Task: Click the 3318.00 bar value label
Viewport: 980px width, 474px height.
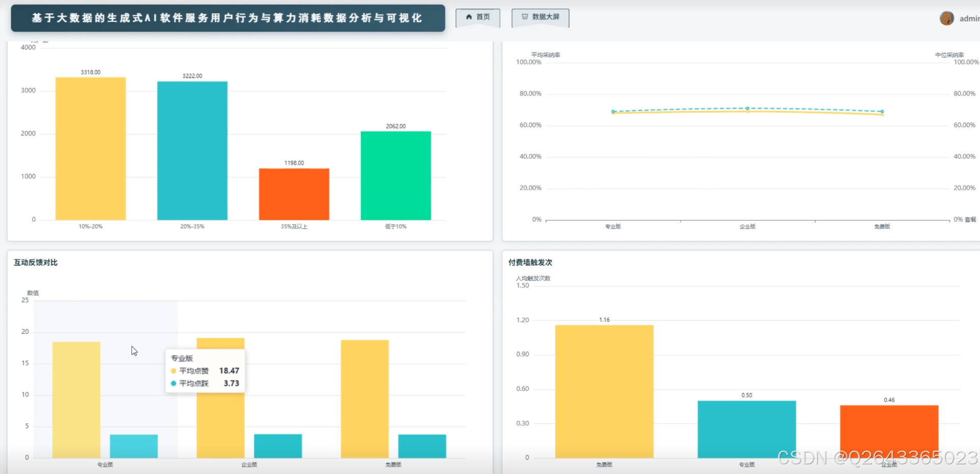Action: tap(91, 72)
